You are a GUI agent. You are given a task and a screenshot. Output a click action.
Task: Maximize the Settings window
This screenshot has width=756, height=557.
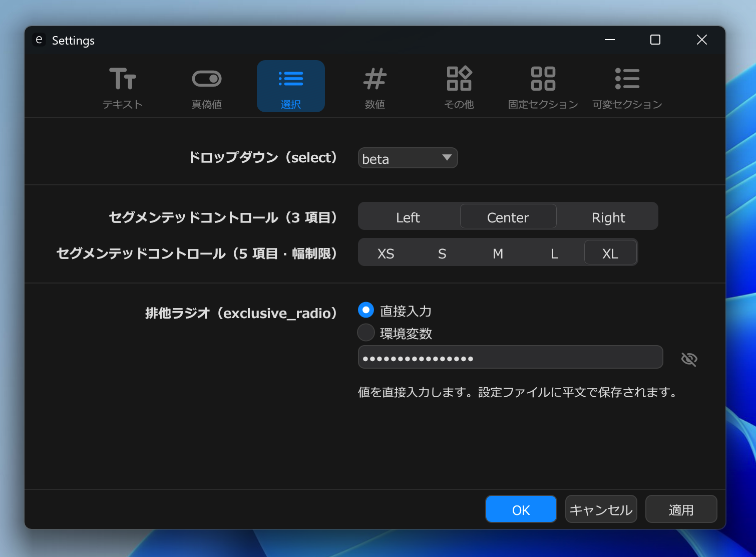pos(655,40)
